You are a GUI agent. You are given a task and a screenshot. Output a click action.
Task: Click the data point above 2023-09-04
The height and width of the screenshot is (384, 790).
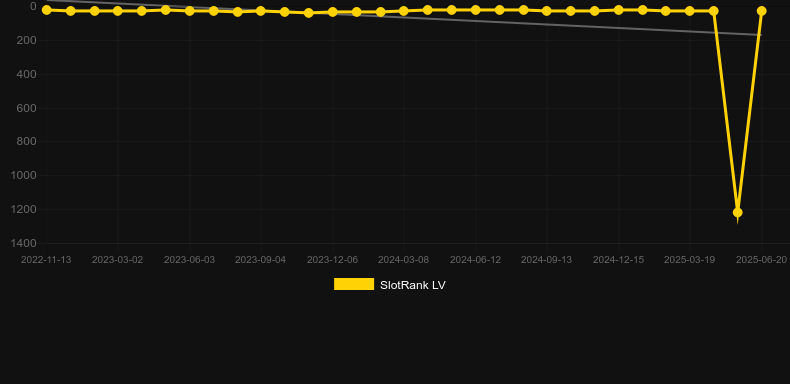point(260,11)
